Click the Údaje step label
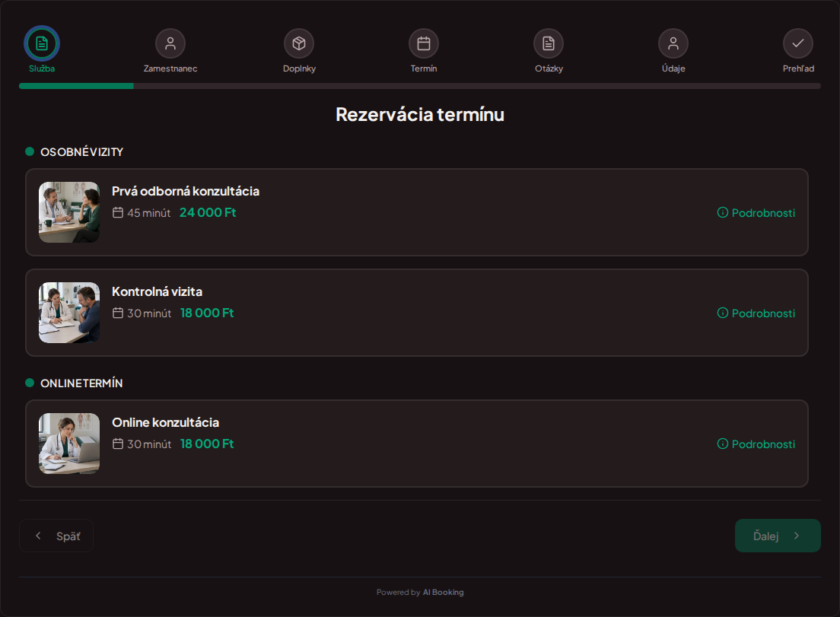The width and height of the screenshot is (840, 617). click(673, 68)
